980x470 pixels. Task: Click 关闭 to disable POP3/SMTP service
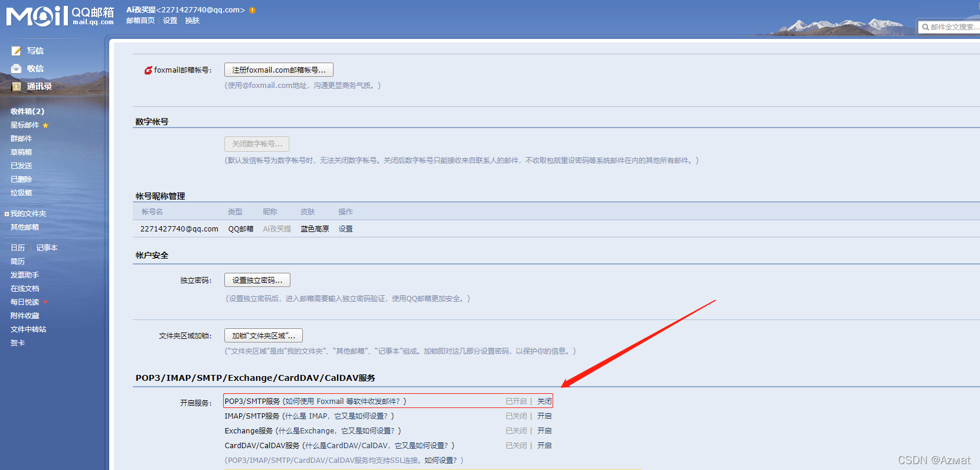[x=544, y=402]
